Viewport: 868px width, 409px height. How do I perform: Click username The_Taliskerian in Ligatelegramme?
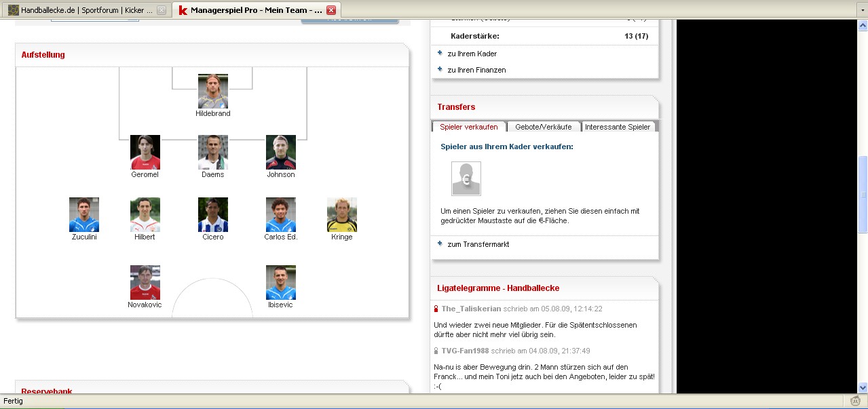pos(471,309)
